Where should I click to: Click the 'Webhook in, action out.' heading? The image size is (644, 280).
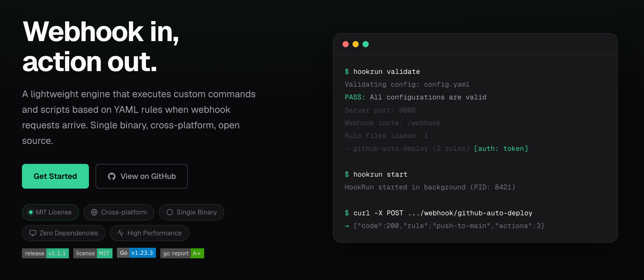(x=101, y=47)
